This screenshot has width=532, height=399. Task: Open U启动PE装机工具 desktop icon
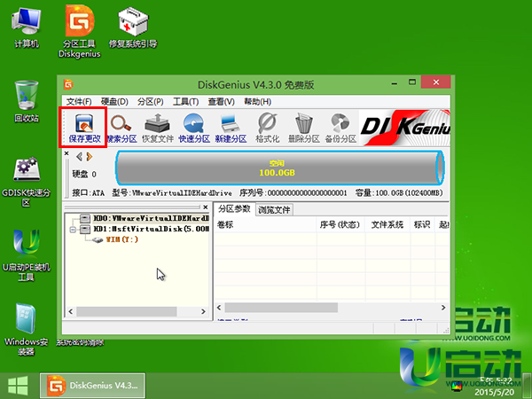(26, 256)
